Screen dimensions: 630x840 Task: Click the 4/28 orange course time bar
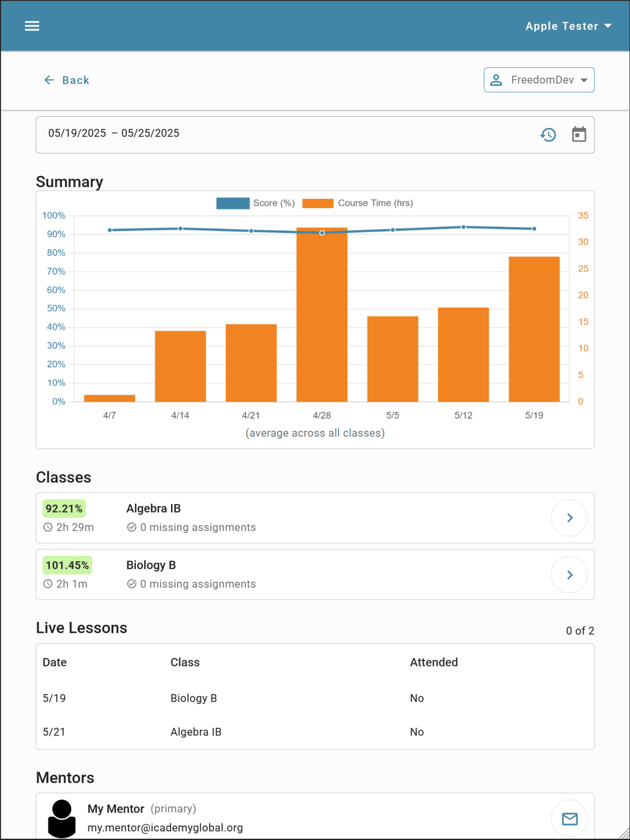pyautogui.click(x=322, y=315)
